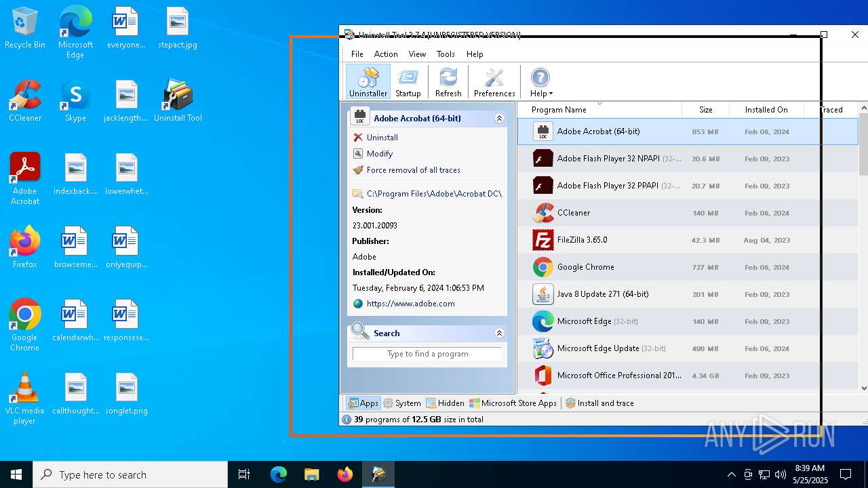Click the info icon in the status bar
Image resolution: width=868 pixels, height=488 pixels.
pyautogui.click(x=347, y=420)
